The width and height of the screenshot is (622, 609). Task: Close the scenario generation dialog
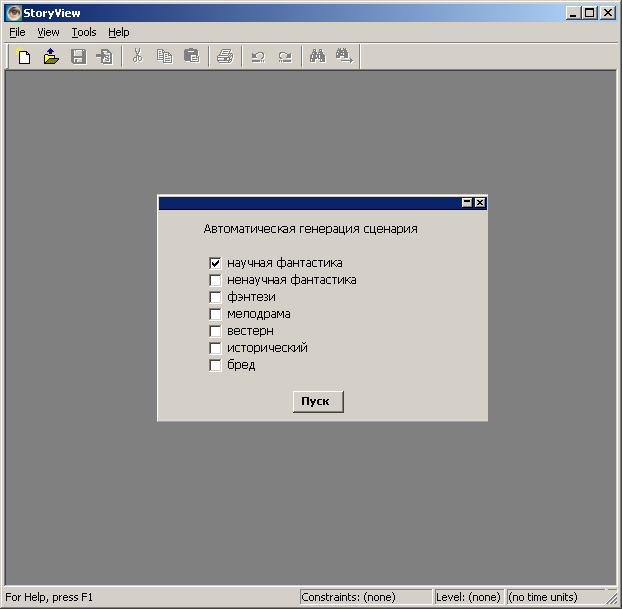tap(480, 203)
